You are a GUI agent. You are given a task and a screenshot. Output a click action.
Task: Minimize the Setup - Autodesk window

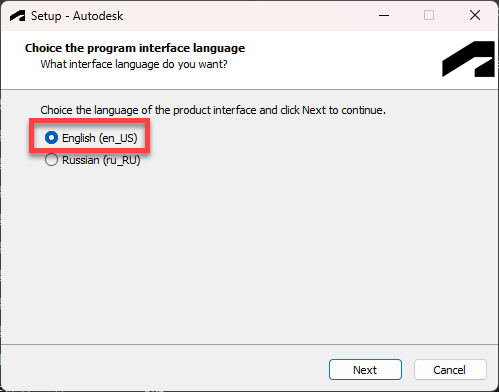[384, 15]
